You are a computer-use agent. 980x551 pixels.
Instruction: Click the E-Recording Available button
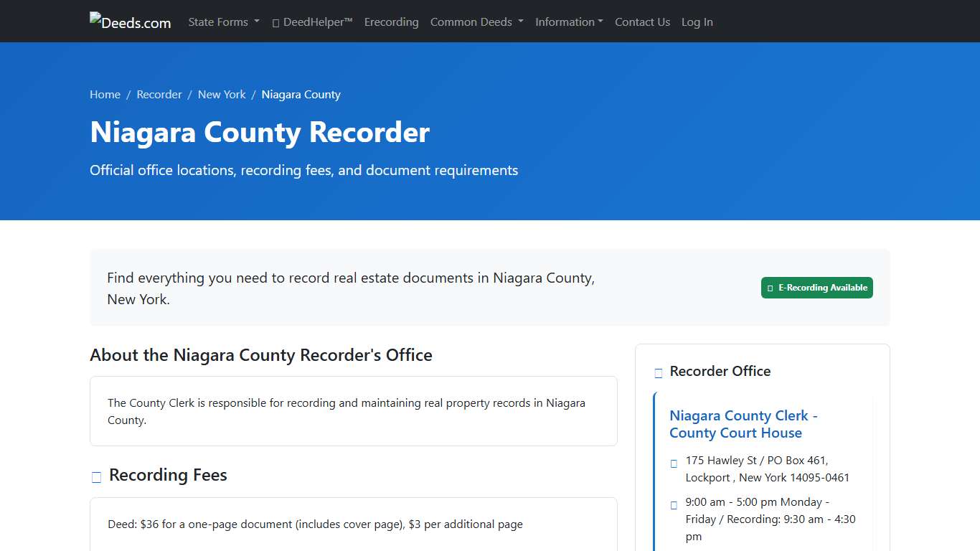(816, 288)
